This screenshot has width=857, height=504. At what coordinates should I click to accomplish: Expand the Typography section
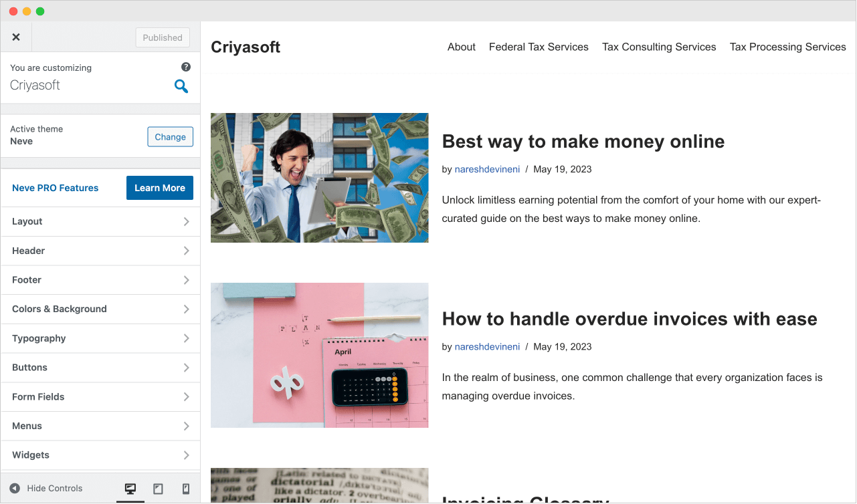(100, 338)
